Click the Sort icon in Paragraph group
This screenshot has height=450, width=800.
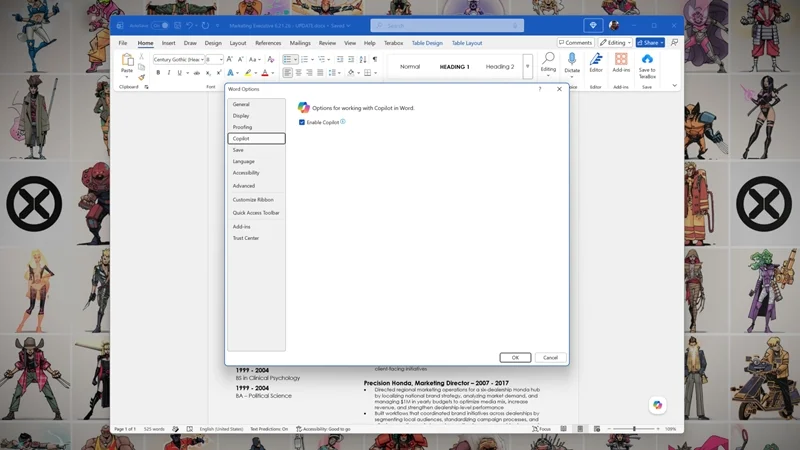coord(363,59)
